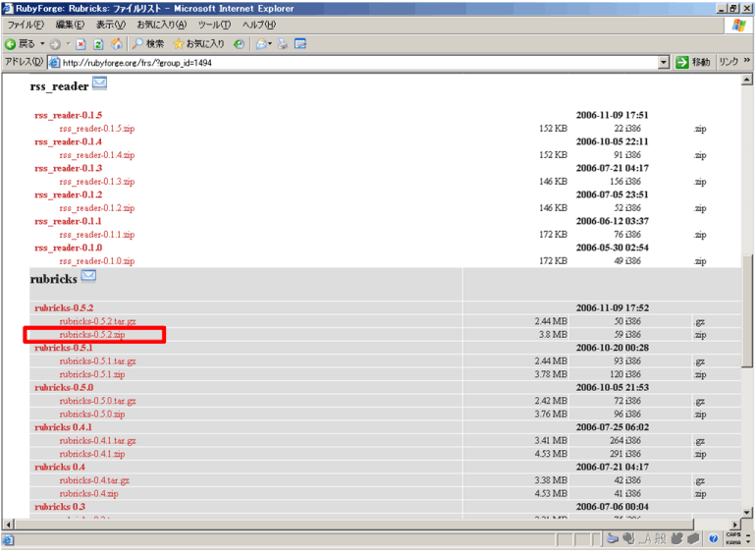Open the rss_reader-0.1.3 release link
The width and height of the screenshot is (756, 555).
click(x=69, y=168)
